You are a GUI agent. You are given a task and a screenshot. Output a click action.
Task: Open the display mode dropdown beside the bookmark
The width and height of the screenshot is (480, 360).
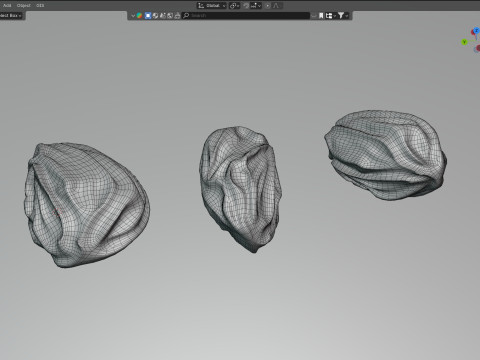click(x=330, y=15)
